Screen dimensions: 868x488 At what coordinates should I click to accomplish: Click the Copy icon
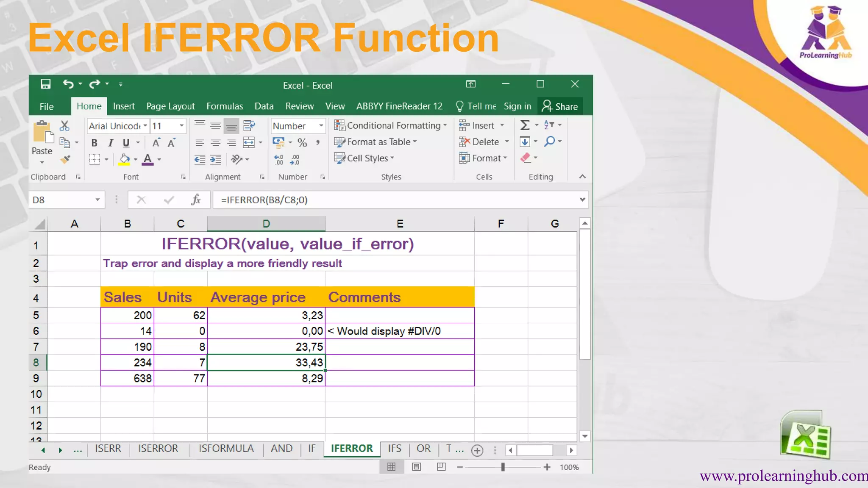click(x=64, y=143)
